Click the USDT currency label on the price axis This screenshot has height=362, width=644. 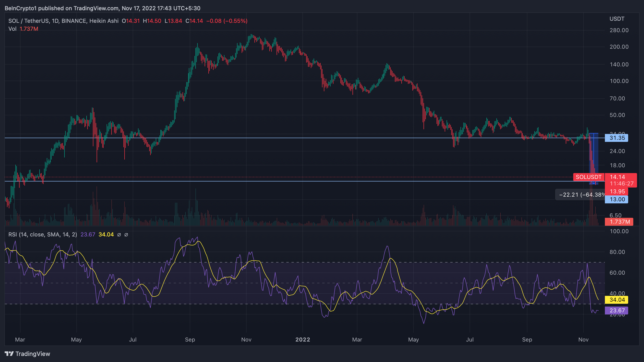click(617, 19)
